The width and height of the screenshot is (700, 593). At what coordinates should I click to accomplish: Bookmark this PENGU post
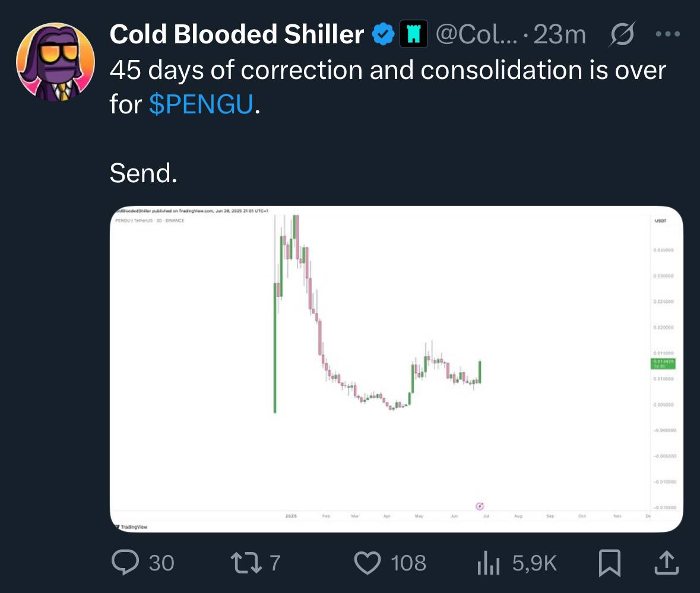pos(609,563)
